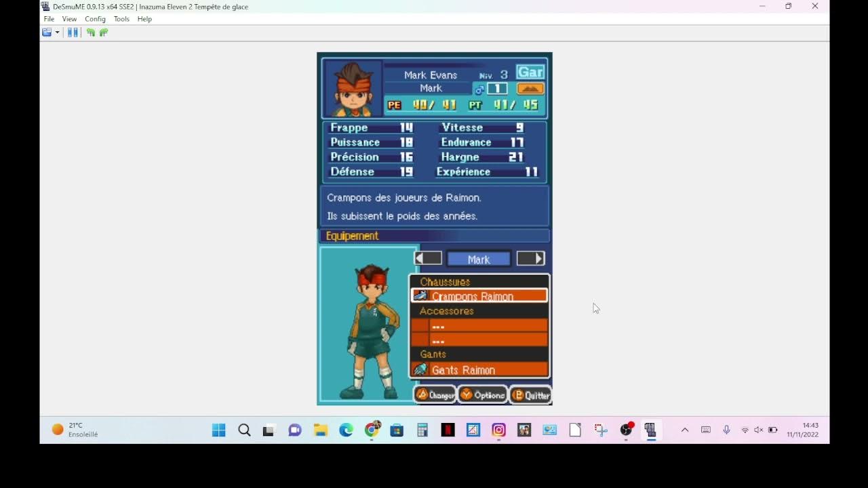The image size is (868, 488).
Task: Launch Google Chrome from the taskbar
Action: click(x=372, y=430)
